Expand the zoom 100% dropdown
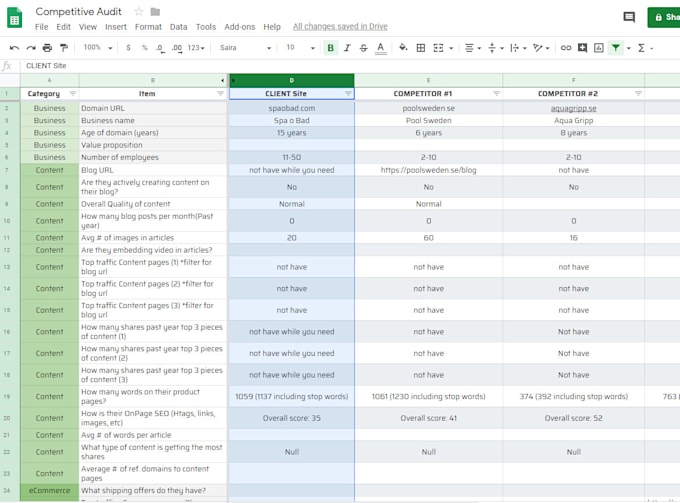Screen dimensions: 680x503 coord(98,48)
